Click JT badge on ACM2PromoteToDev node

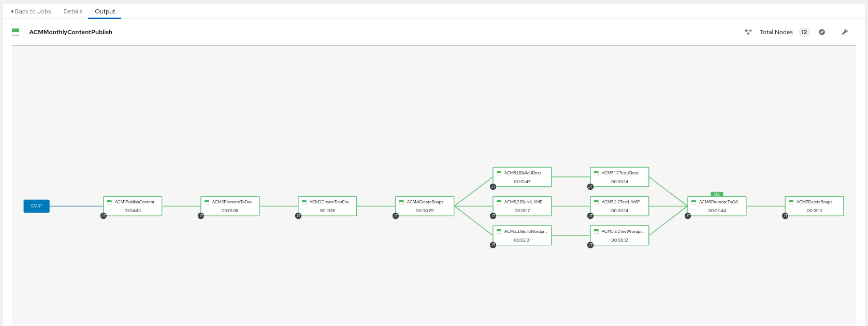(201, 216)
